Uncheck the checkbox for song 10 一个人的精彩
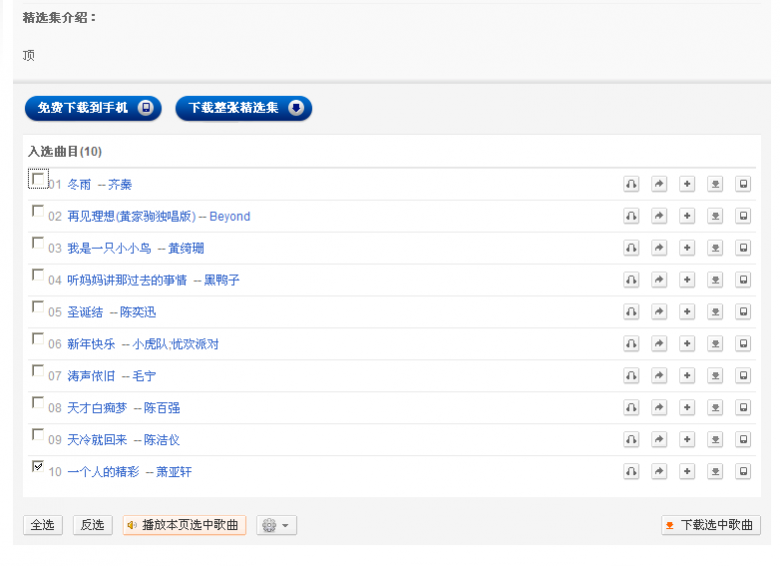 tap(38, 466)
